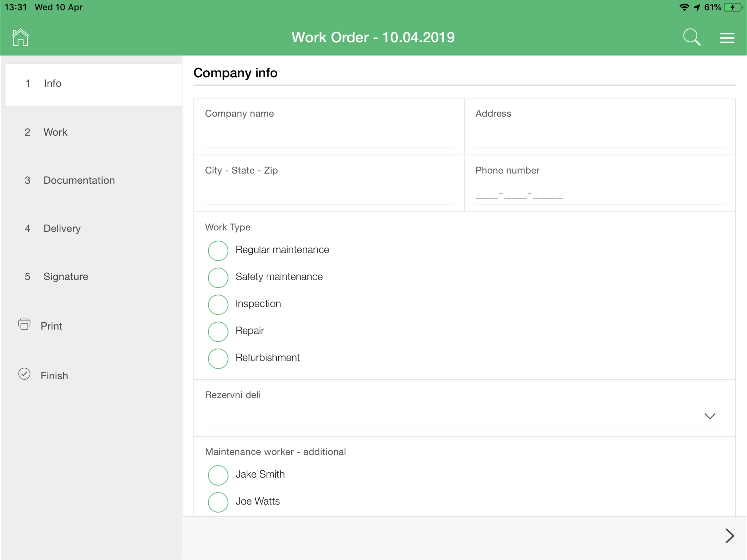Tap the location arrow status icon
The height and width of the screenshot is (560, 747).
(x=697, y=7)
